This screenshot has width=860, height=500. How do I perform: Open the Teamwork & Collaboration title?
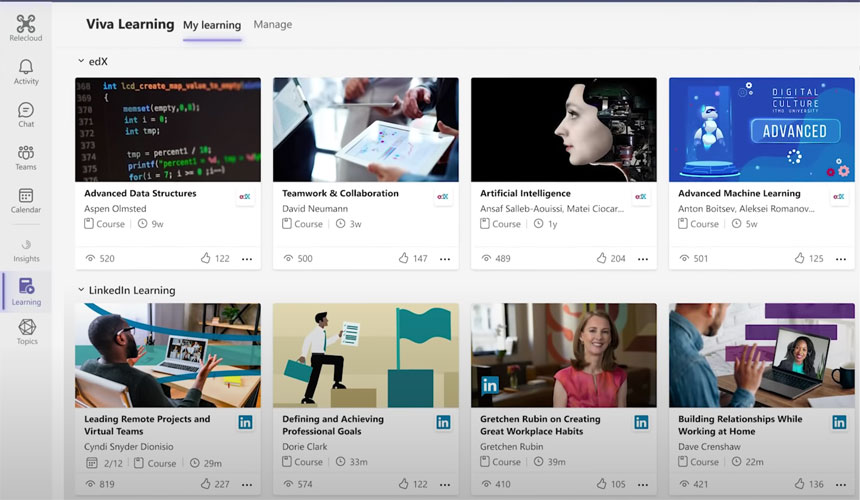[x=340, y=193]
